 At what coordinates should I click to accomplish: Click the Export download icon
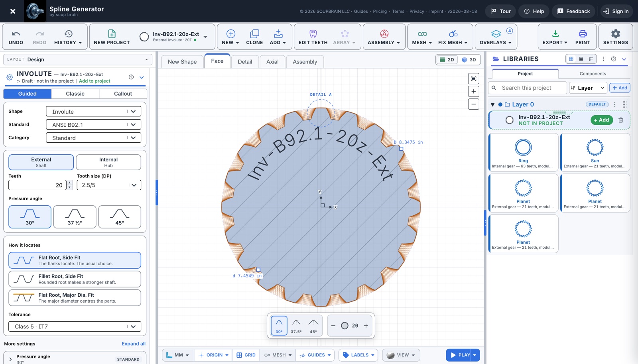pos(555,37)
